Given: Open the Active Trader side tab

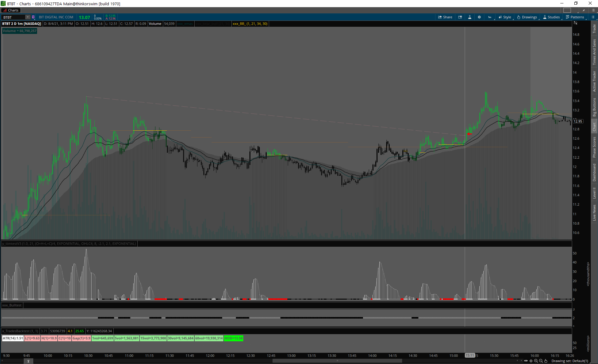Looking at the screenshot, I should (594, 81).
